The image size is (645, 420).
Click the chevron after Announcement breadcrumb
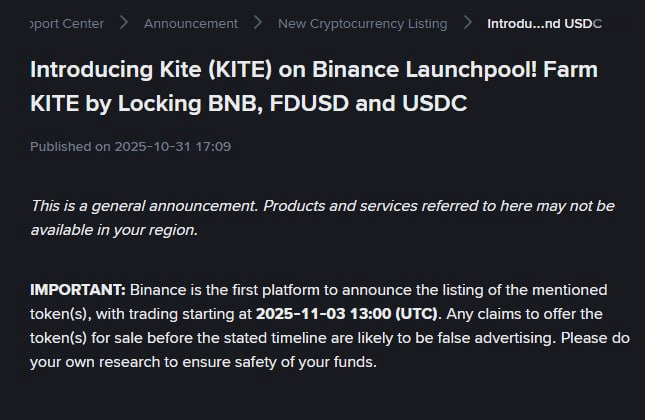[258, 23]
